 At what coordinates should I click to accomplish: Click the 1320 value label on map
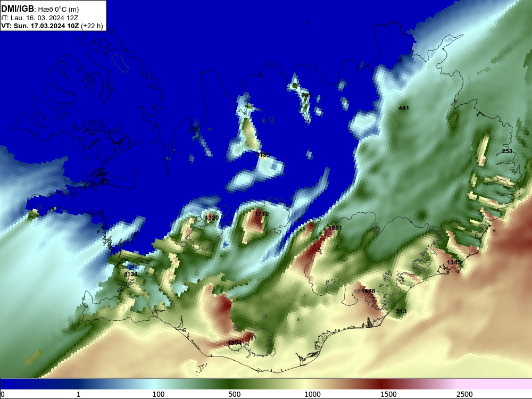coord(212,218)
